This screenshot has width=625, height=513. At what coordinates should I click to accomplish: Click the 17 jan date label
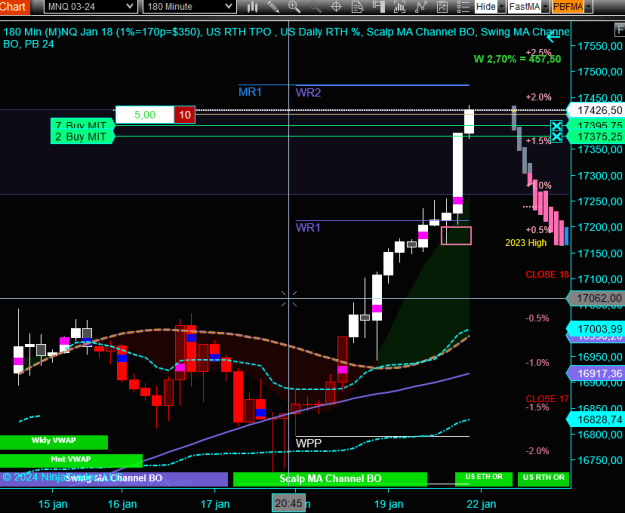point(215,504)
